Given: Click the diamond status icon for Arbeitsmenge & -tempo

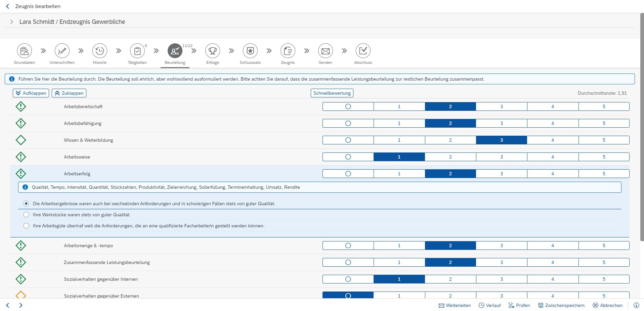Looking at the screenshot, I should [21, 246].
